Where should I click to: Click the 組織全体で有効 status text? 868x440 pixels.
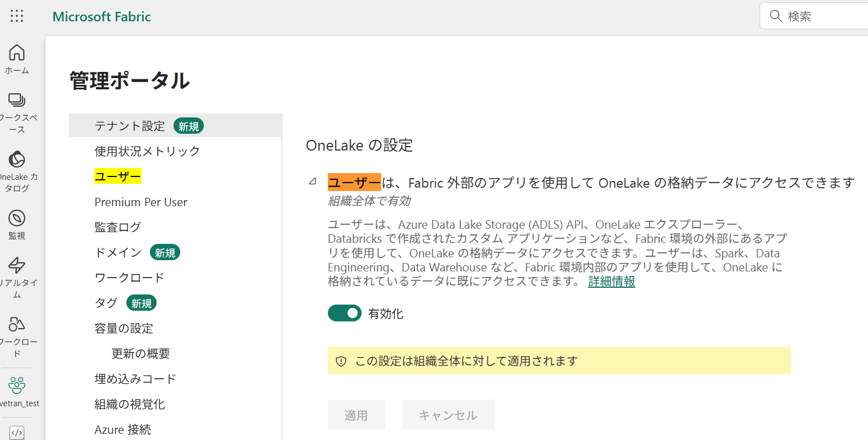[x=369, y=201]
